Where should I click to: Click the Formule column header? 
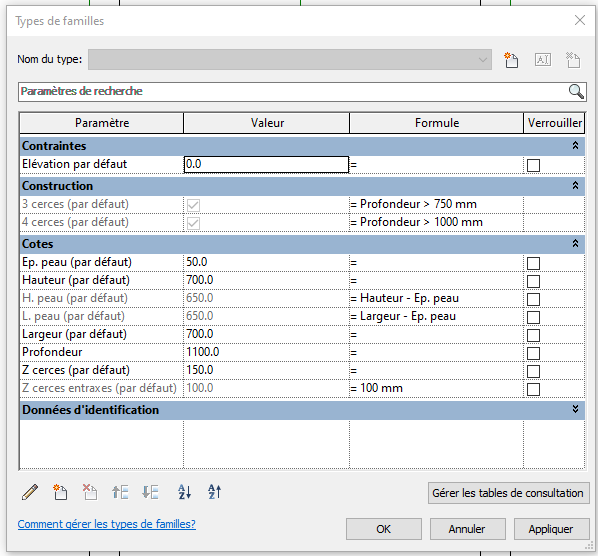pos(437,123)
